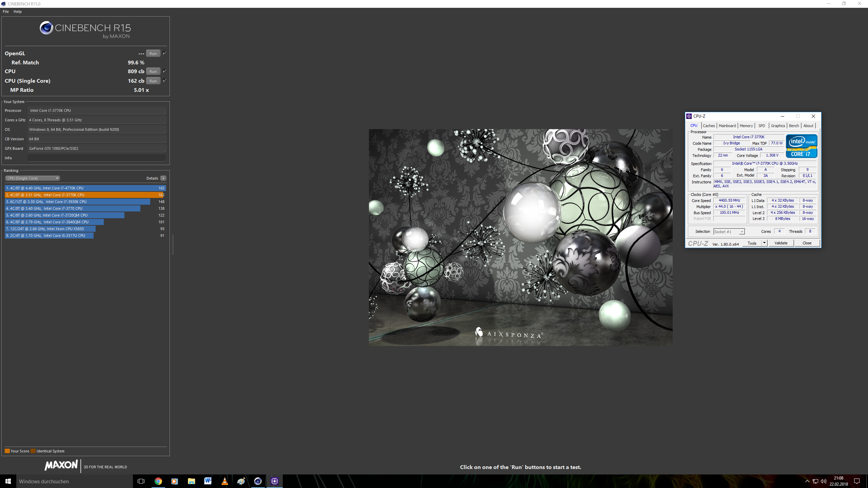The image size is (868, 488).
Task: Select ranking row Intel Core i7-3770 CPU 3.40 GHz
Action: 85,208
